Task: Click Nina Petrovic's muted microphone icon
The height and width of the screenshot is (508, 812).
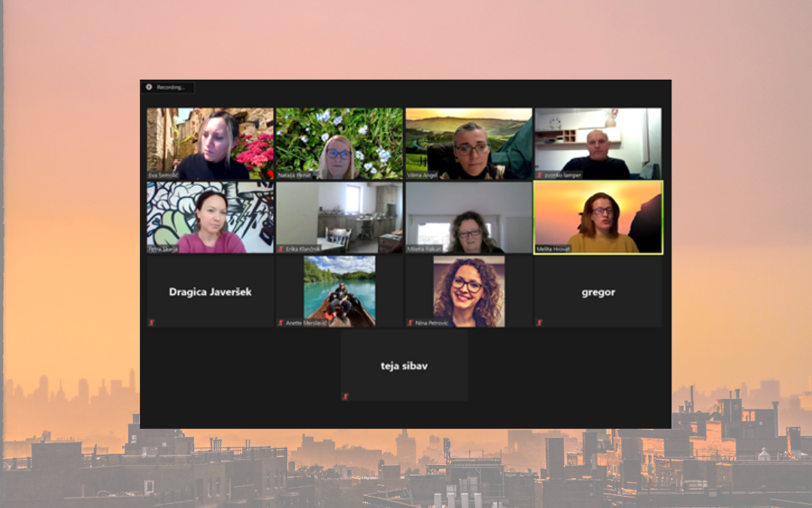Action: [x=411, y=323]
